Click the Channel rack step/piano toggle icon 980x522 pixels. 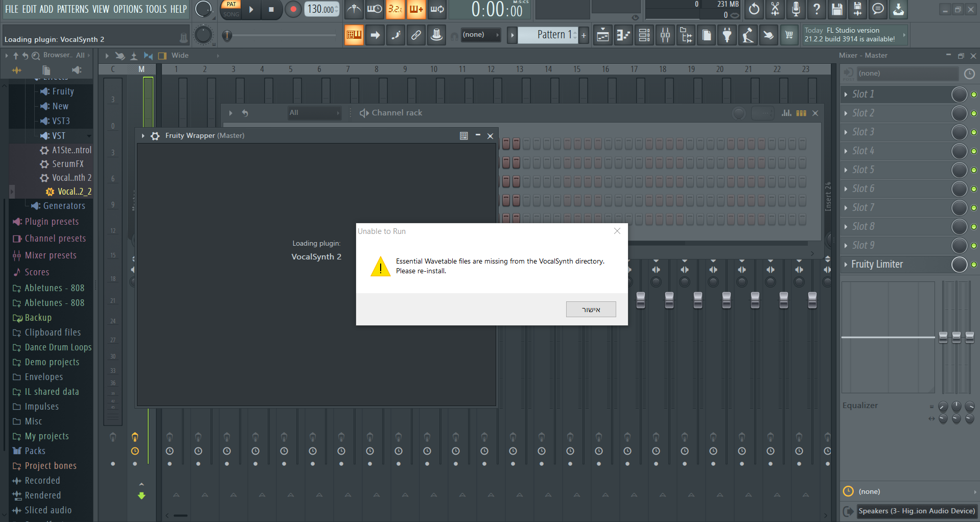click(801, 113)
